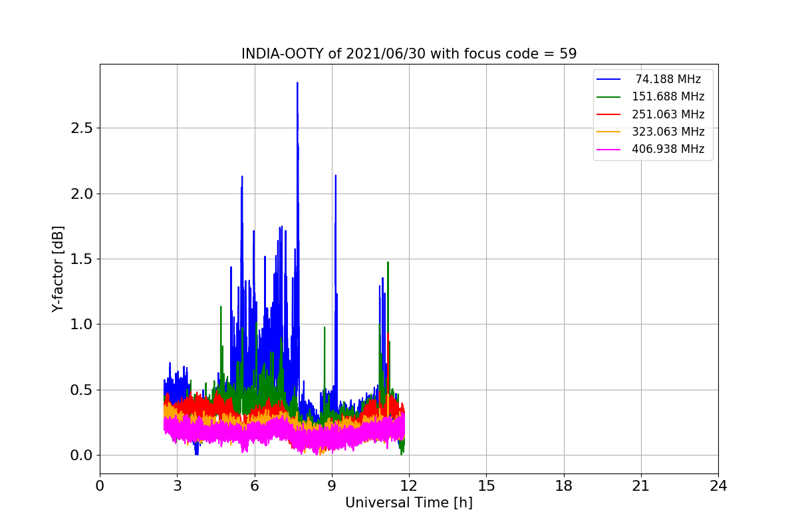Click the x-axis tick label '18'
The width and height of the screenshot is (798, 532).
(563, 486)
